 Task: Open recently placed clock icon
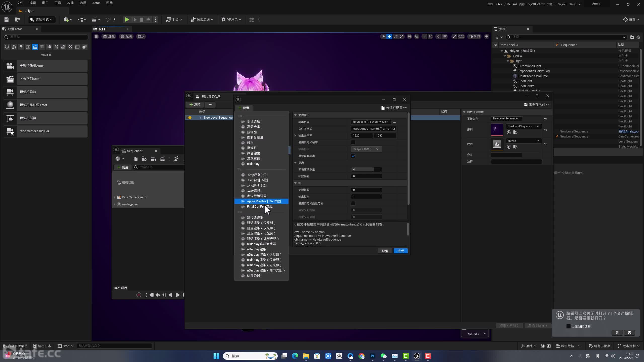tap(7, 47)
